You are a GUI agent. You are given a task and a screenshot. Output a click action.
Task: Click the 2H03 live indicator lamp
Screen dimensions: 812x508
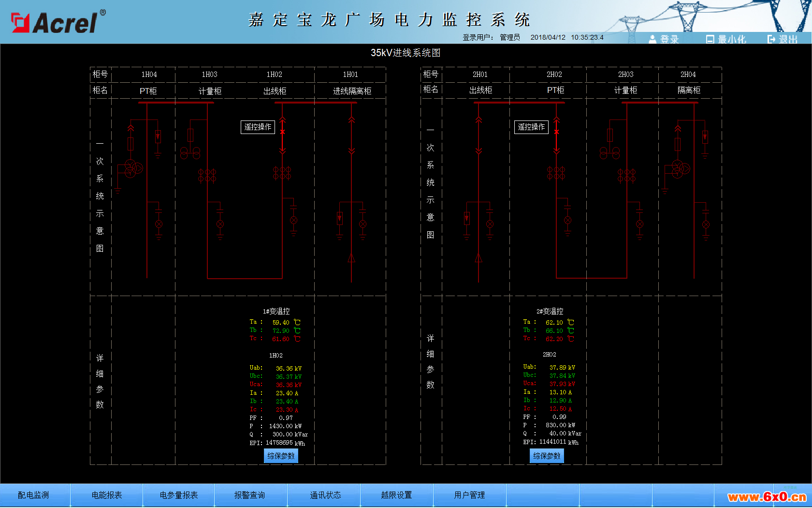tap(639, 224)
